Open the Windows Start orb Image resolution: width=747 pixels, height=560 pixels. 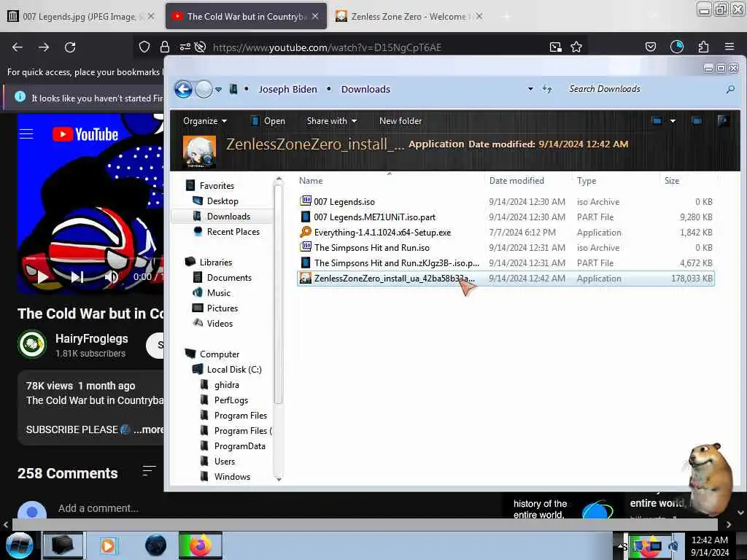click(18, 545)
